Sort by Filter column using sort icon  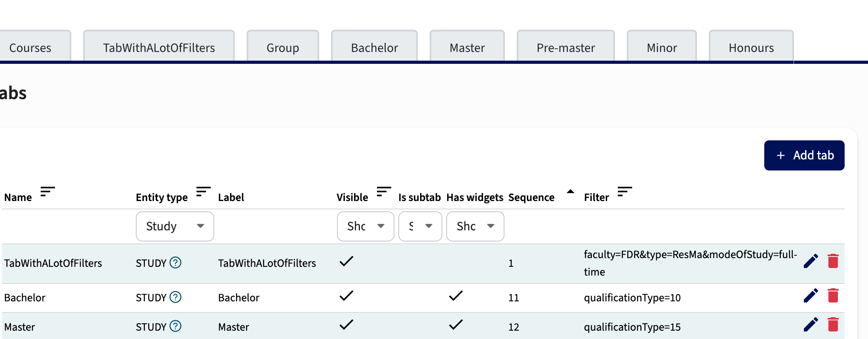click(x=624, y=192)
